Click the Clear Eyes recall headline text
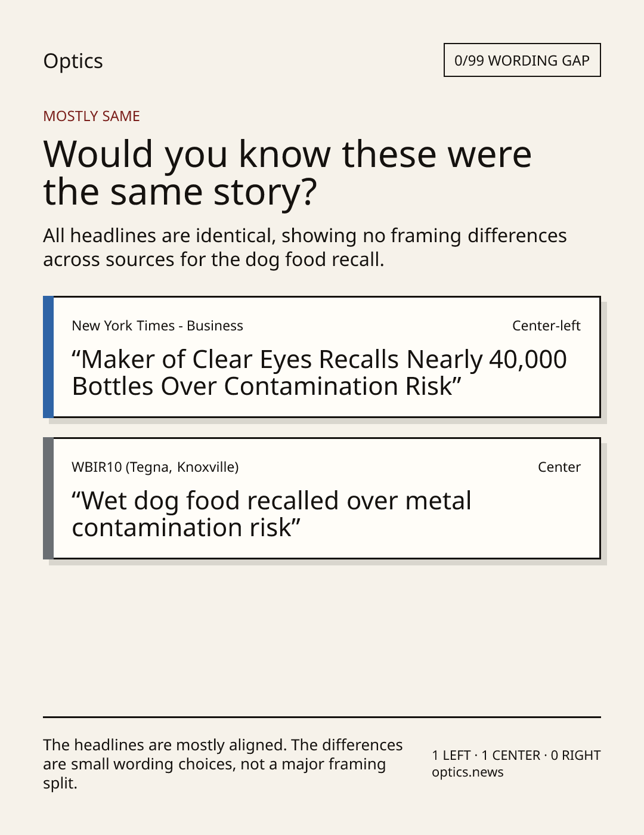Viewport: 644px width, 835px height. 319,373
